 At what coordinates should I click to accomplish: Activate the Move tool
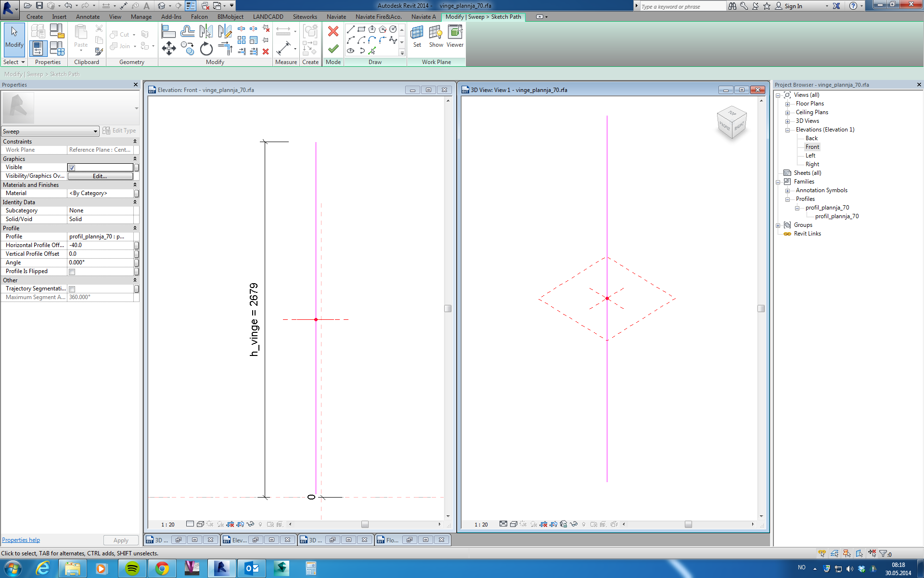pos(168,48)
